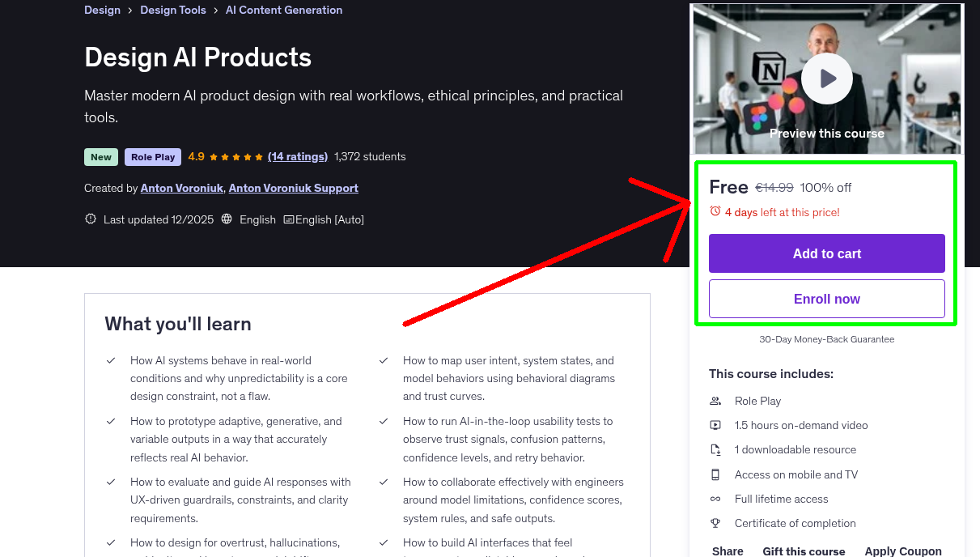
Task: Click the mobile and TV access icon
Action: pos(715,474)
